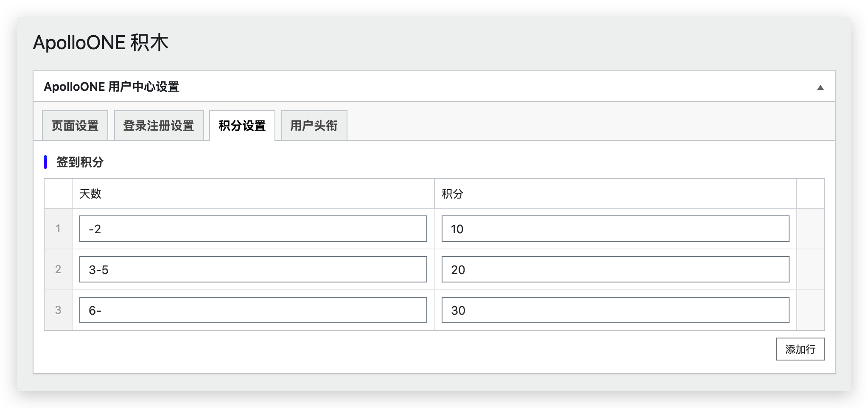Click row number 2 handle
The height and width of the screenshot is (408, 868).
pyautogui.click(x=58, y=269)
